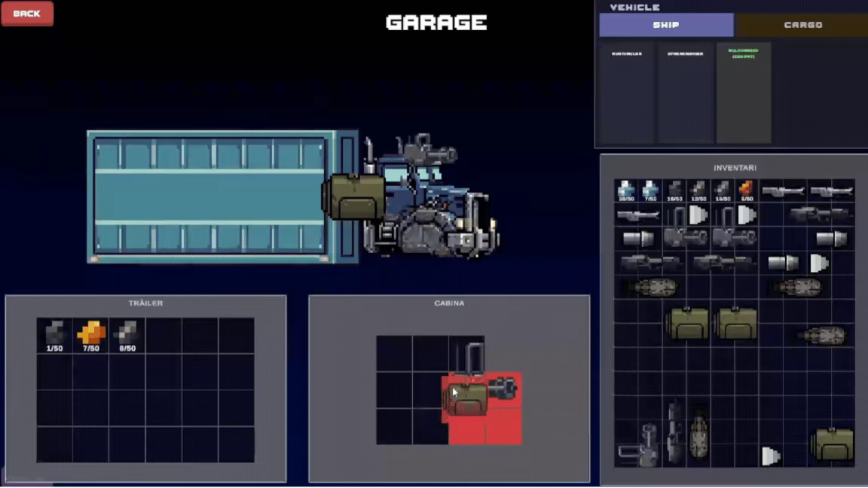
Task: Click the "CABINA" panel heading
Action: click(449, 303)
